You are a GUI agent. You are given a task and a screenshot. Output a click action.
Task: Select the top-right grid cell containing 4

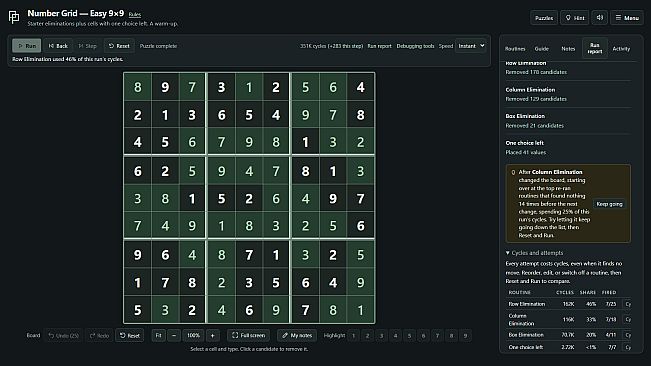pos(360,87)
